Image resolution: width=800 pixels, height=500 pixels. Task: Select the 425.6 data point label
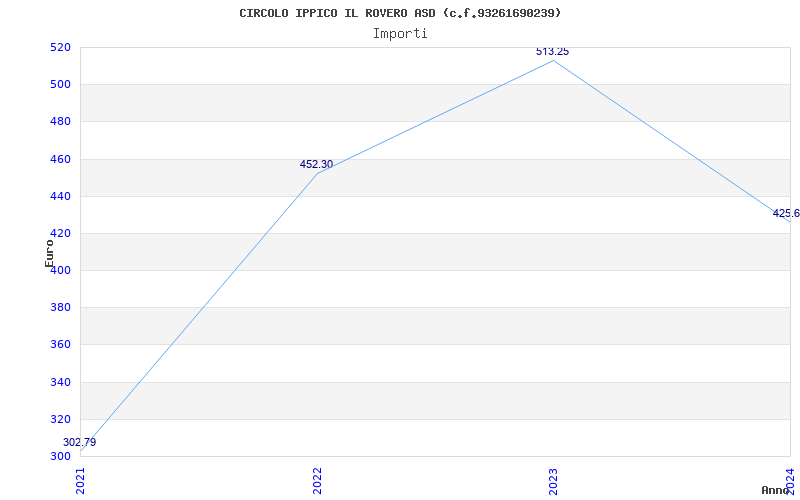(x=786, y=213)
